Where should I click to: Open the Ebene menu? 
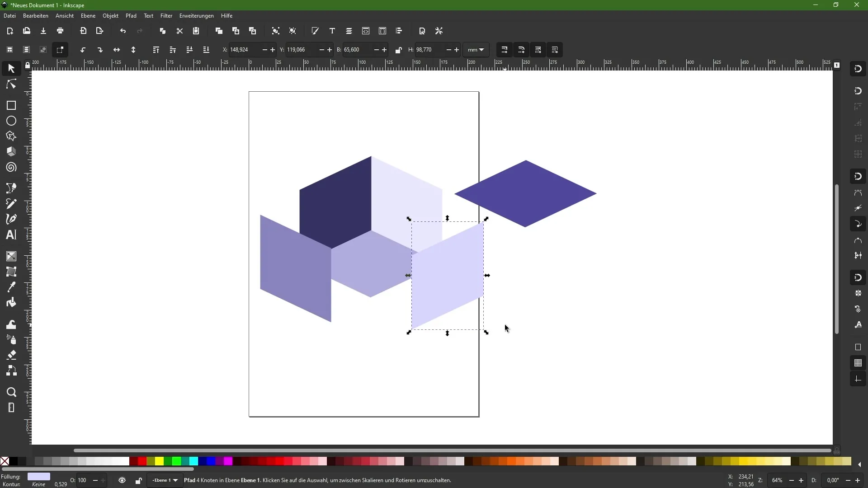(88, 16)
